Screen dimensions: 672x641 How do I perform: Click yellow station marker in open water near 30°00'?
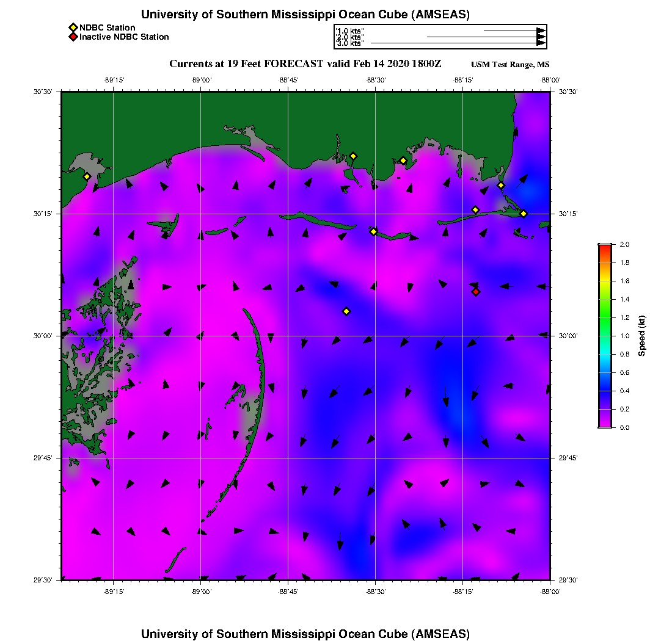point(346,311)
